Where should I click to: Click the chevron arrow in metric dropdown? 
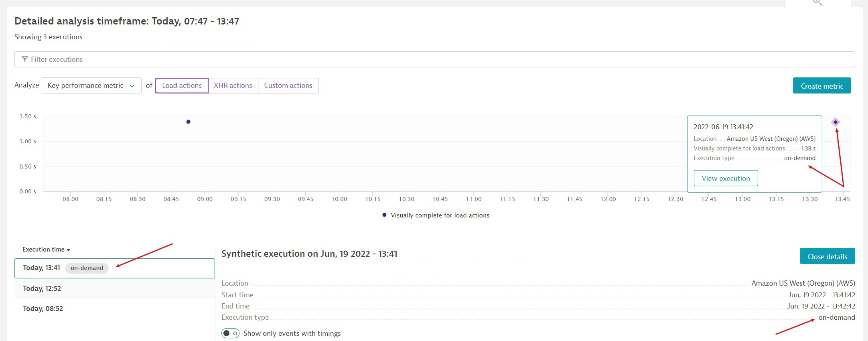[x=132, y=86]
